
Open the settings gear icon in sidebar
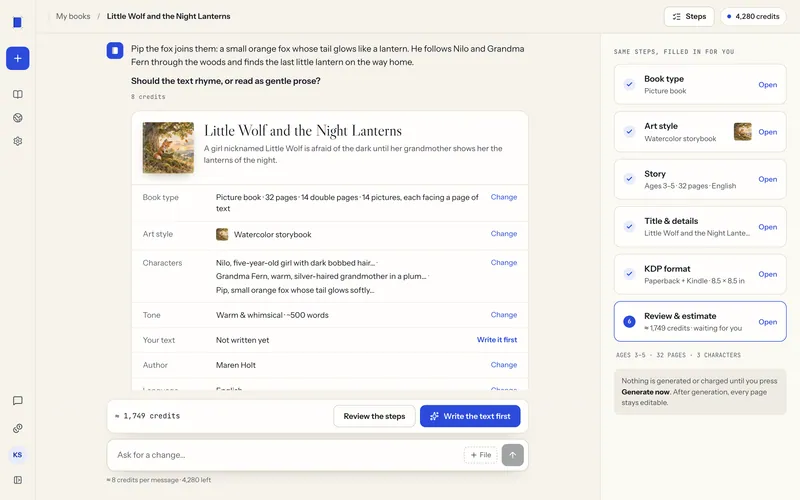[17, 141]
